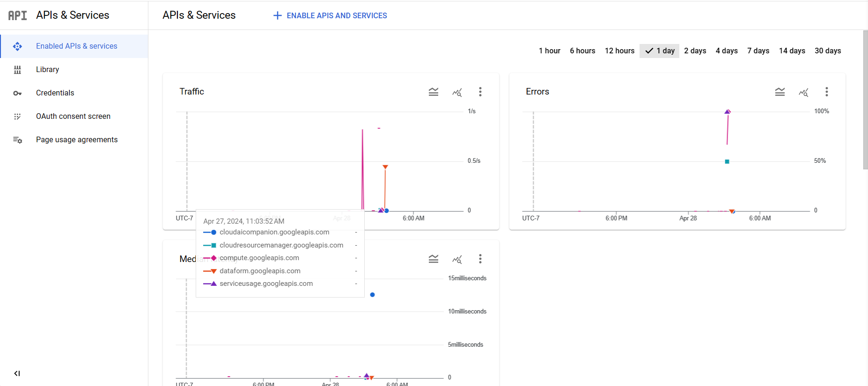868x386 pixels.
Task: Go to Library in sidebar
Action: [x=74, y=70]
